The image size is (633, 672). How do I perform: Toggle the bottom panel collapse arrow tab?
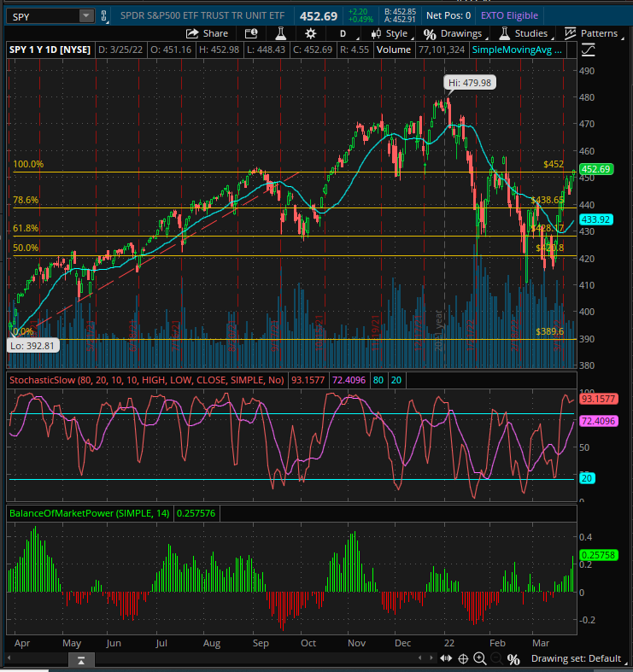79,660
